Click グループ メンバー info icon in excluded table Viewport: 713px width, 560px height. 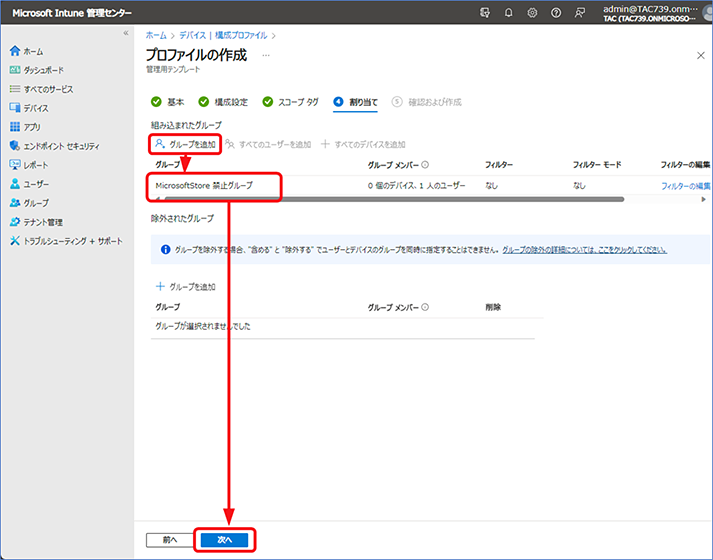pyautogui.click(x=425, y=307)
